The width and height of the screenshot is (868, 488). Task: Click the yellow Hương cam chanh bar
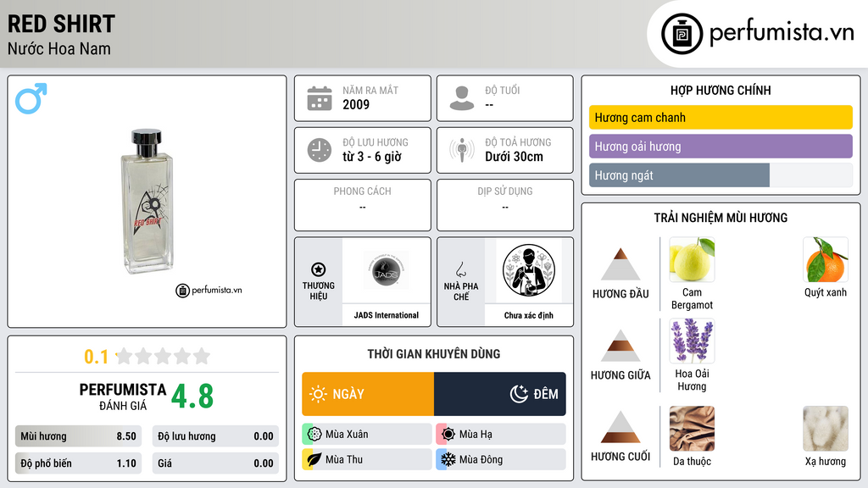pyautogui.click(x=721, y=117)
